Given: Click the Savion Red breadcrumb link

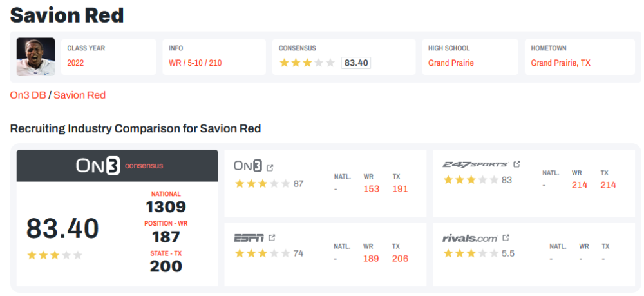Looking at the screenshot, I should pyautogui.click(x=79, y=95).
